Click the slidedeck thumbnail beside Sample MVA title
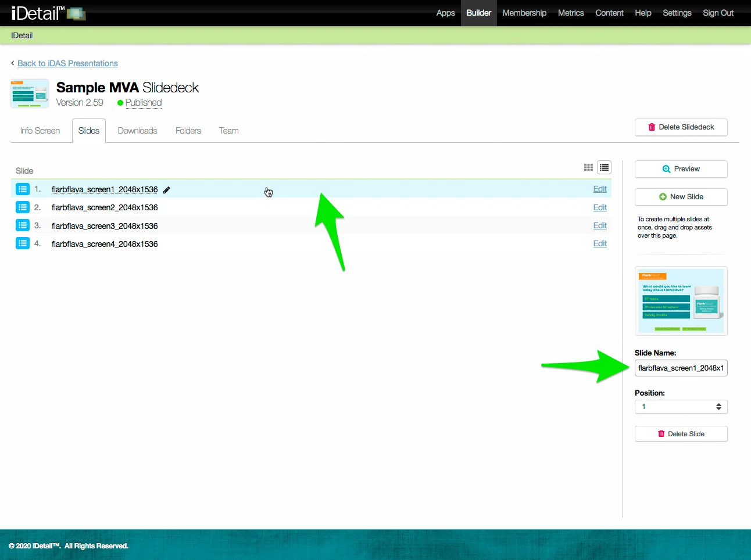Image resolution: width=751 pixels, height=560 pixels. pos(30,94)
